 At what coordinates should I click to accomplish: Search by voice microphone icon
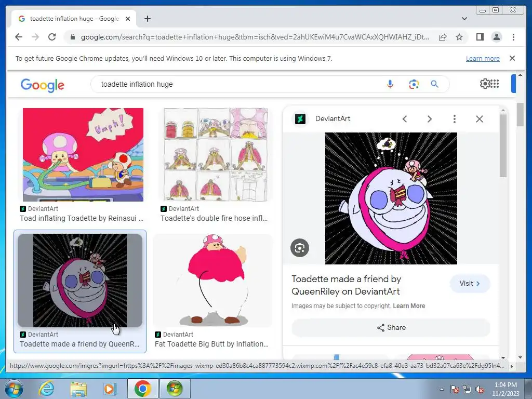pos(390,84)
